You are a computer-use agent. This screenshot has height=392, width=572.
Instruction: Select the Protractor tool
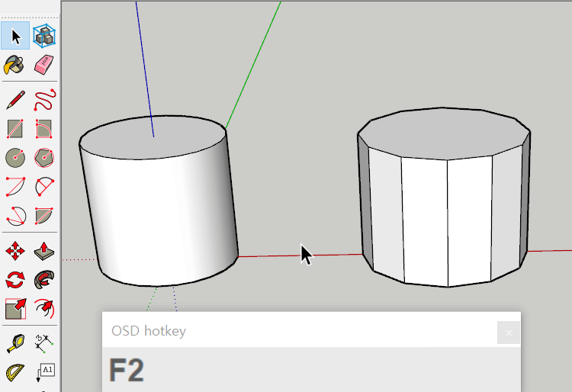(15, 373)
